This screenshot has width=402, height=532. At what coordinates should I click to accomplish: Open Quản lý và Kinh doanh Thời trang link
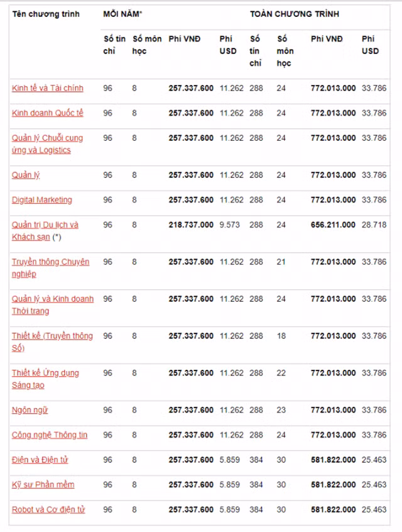53,305
